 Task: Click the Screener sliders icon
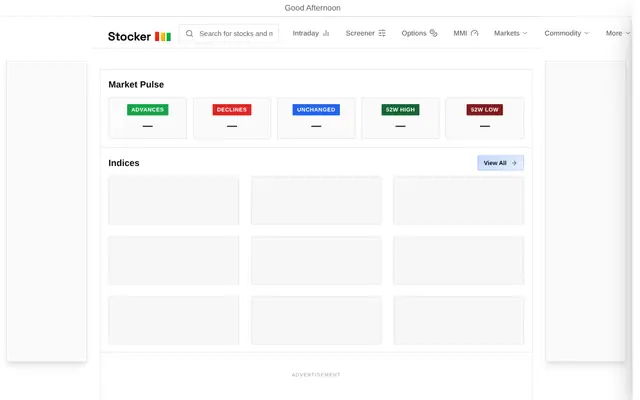(382, 33)
